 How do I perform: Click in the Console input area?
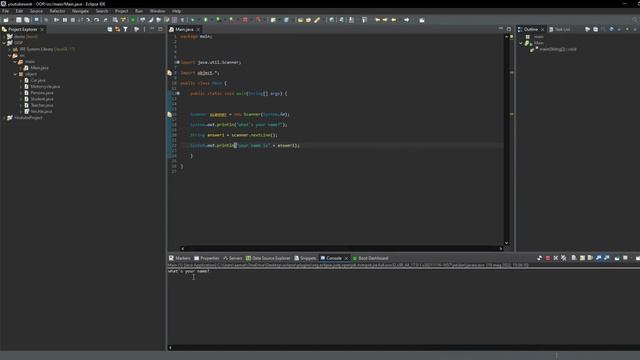coord(403,310)
